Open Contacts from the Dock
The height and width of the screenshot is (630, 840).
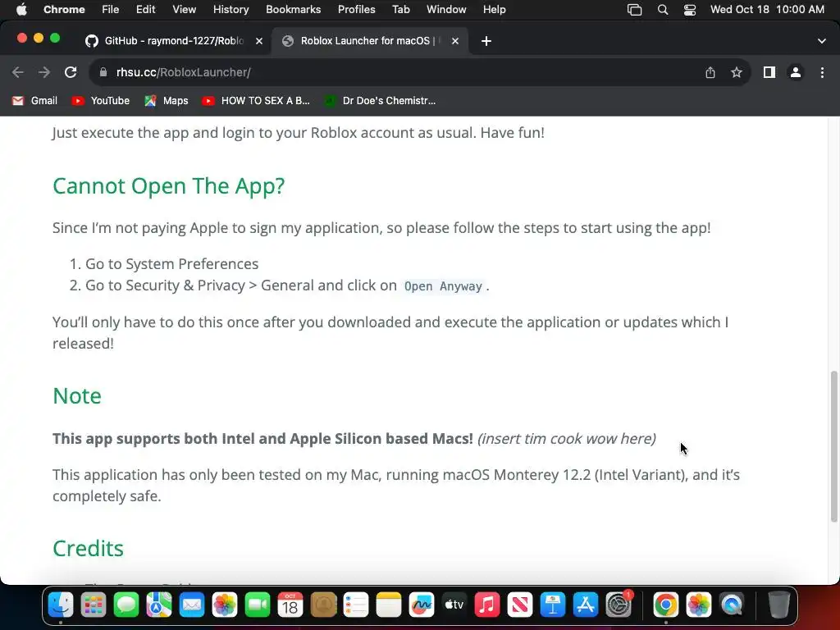pos(323,605)
